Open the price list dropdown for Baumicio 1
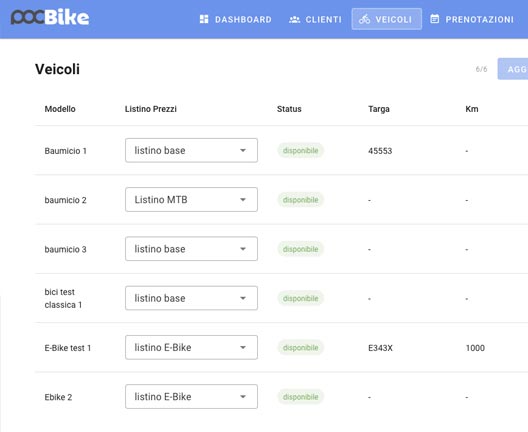This screenshot has width=528, height=432. point(191,150)
